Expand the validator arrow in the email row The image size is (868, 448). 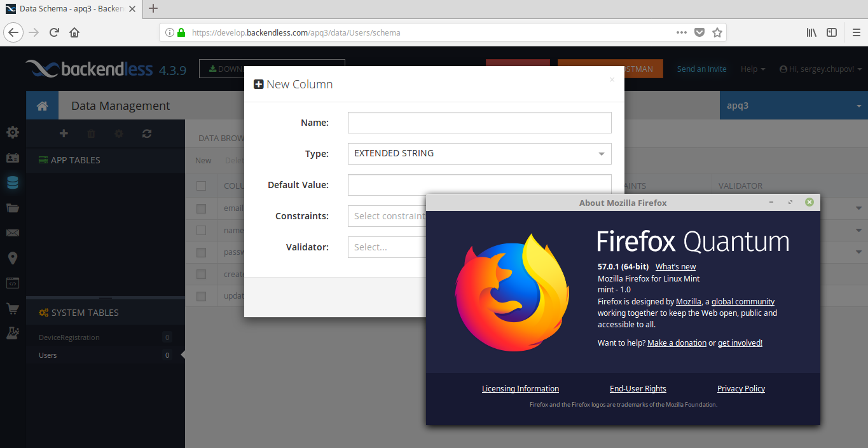(x=858, y=208)
